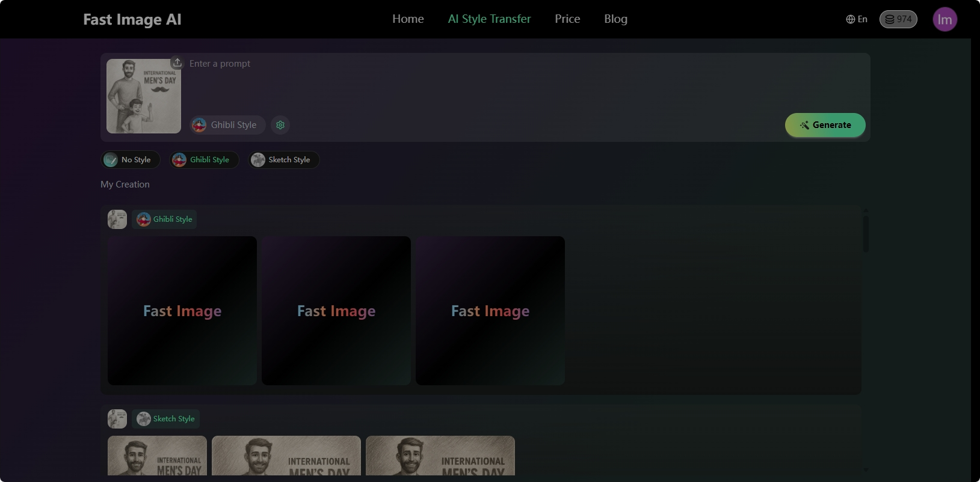Select the No Style option
Viewport: 980px width, 482px height.
pos(130,160)
